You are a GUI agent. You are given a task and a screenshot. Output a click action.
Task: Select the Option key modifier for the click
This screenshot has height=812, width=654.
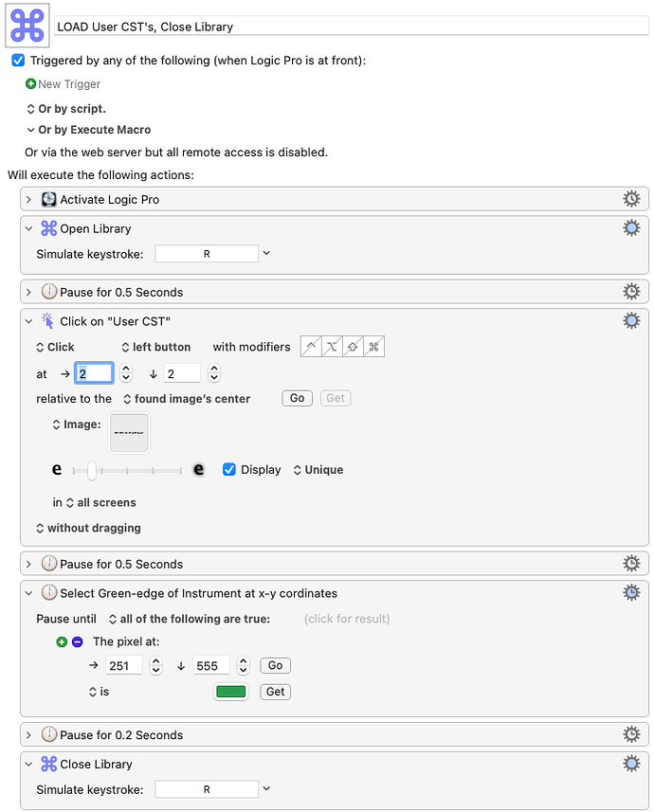[x=332, y=346]
